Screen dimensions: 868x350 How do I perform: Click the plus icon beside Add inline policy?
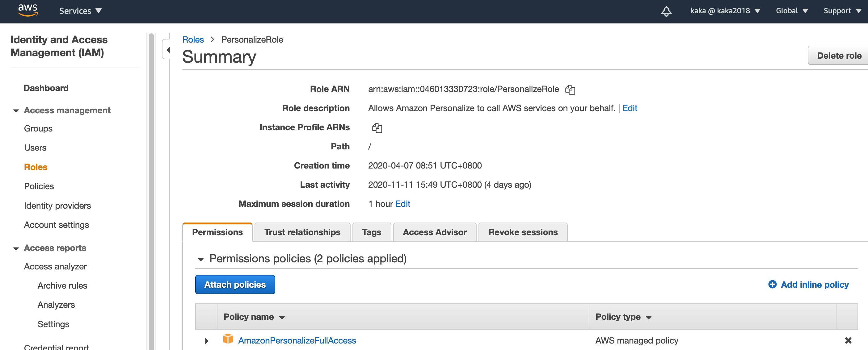pyautogui.click(x=772, y=284)
